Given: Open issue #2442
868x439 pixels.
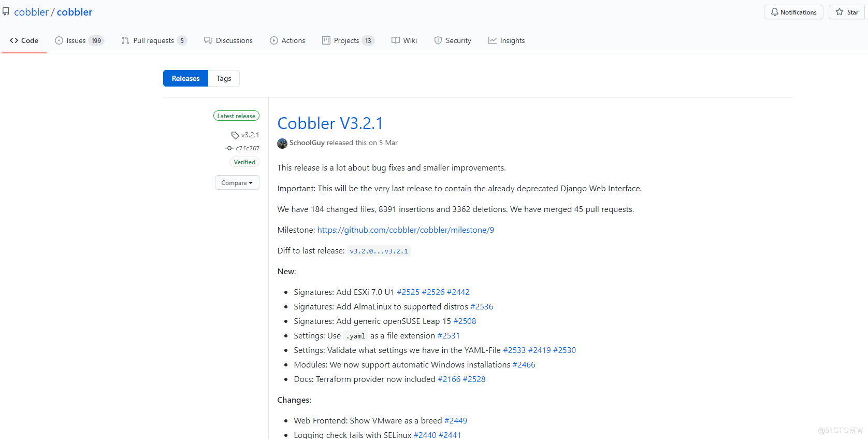Looking at the screenshot, I should pos(458,292).
